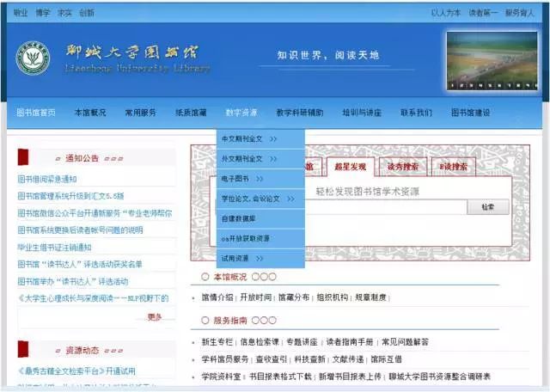Open notice about 图书馆微信公众平台开通新服务
550x392 pixels.
point(95,213)
